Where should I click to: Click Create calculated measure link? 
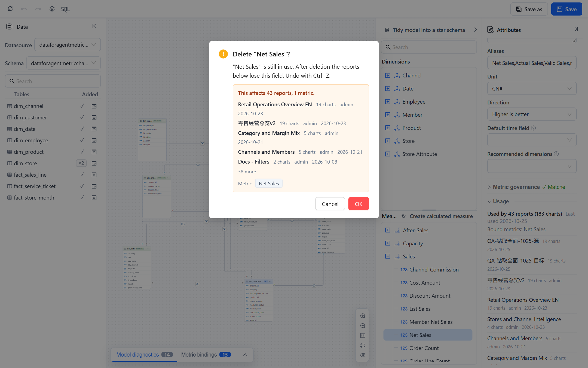click(x=441, y=216)
